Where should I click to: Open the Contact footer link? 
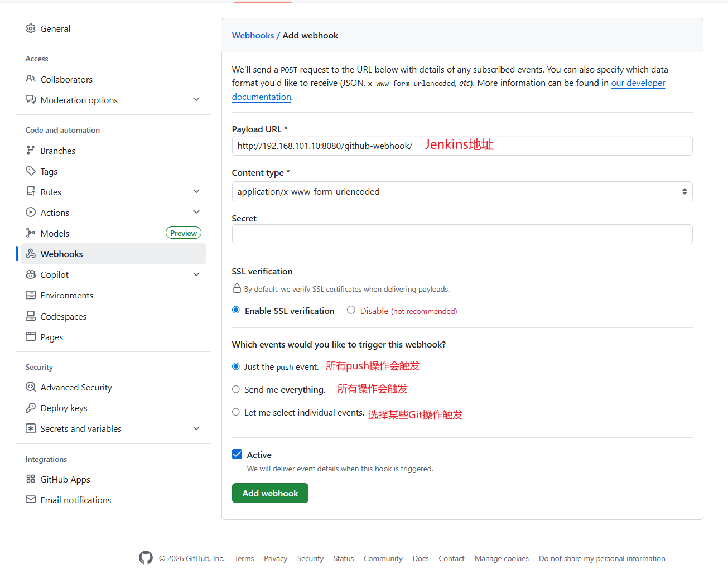pos(451,558)
